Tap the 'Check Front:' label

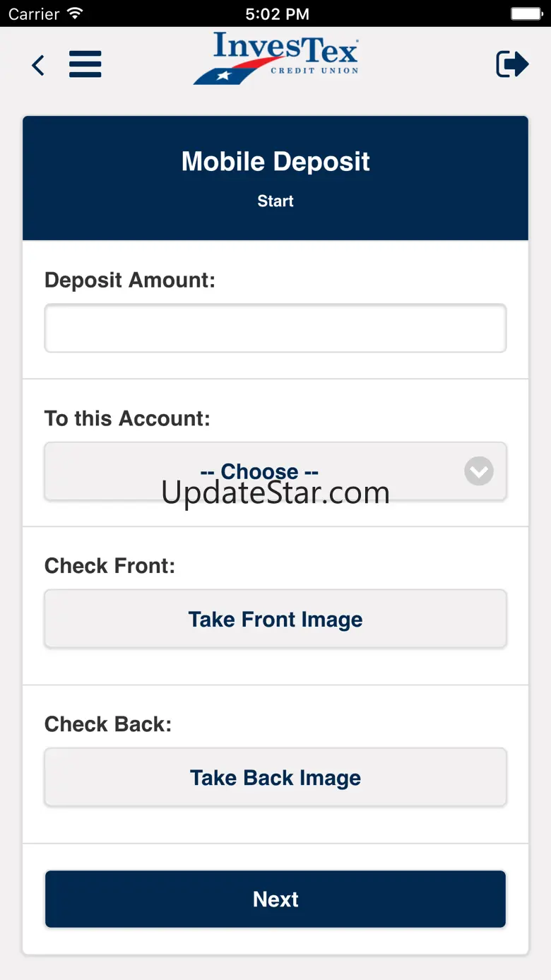[x=109, y=565]
